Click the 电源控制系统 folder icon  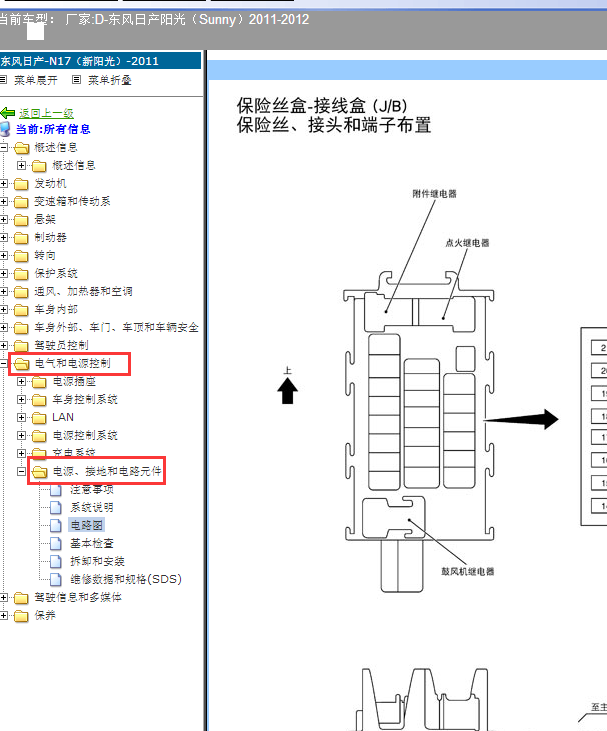[39, 436]
